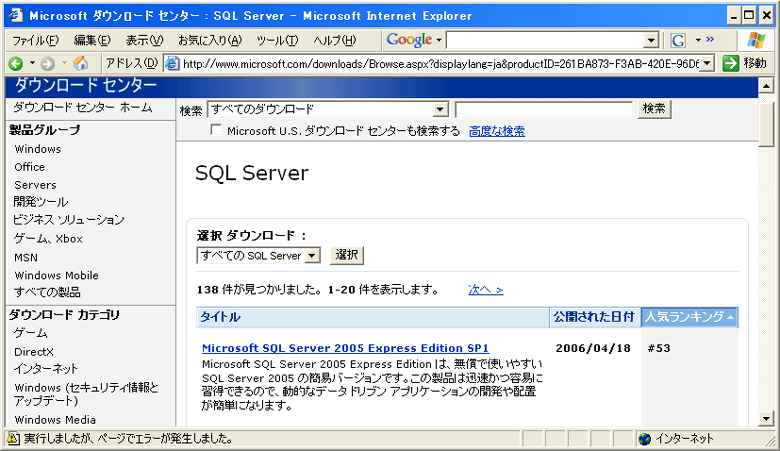Select MSN product group

tap(26, 258)
